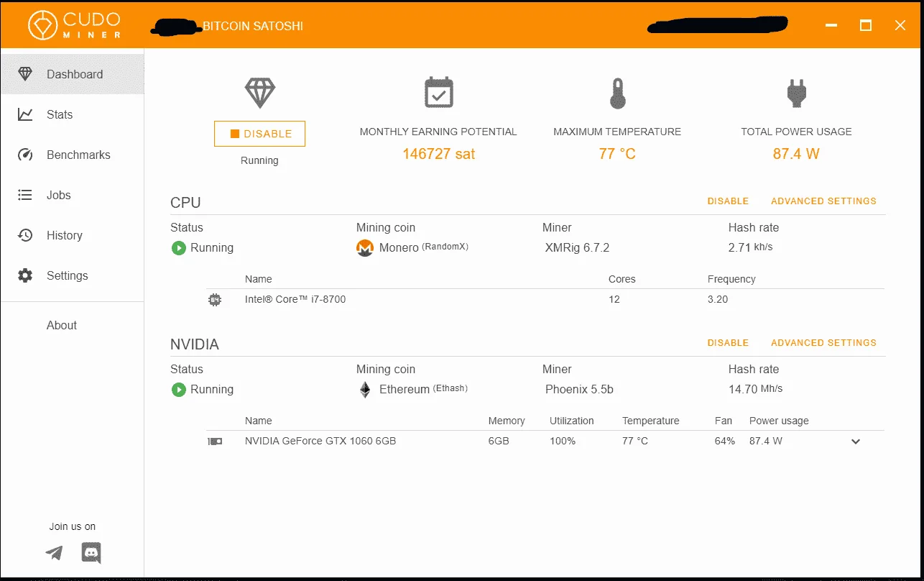Click the 87.4 W total power value
Screen dimensions: 924x581
[x=796, y=154]
